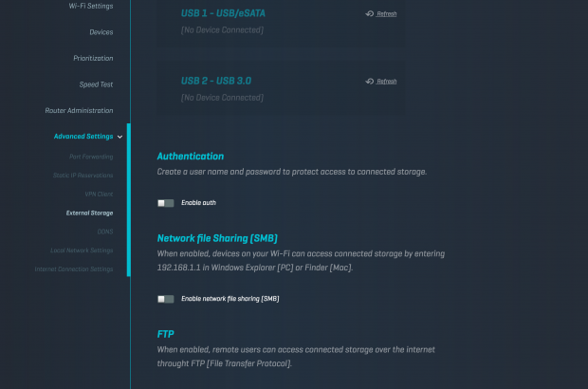Click Refresh link for USB 2
Image resolution: width=588 pixels, height=389 pixels.
coord(387,82)
